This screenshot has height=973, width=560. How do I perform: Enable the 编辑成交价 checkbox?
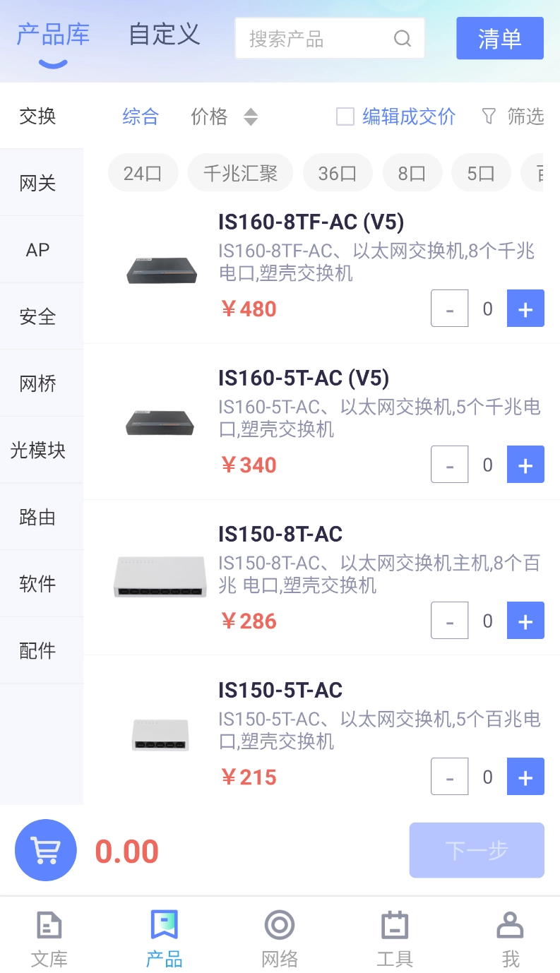click(x=345, y=117)
